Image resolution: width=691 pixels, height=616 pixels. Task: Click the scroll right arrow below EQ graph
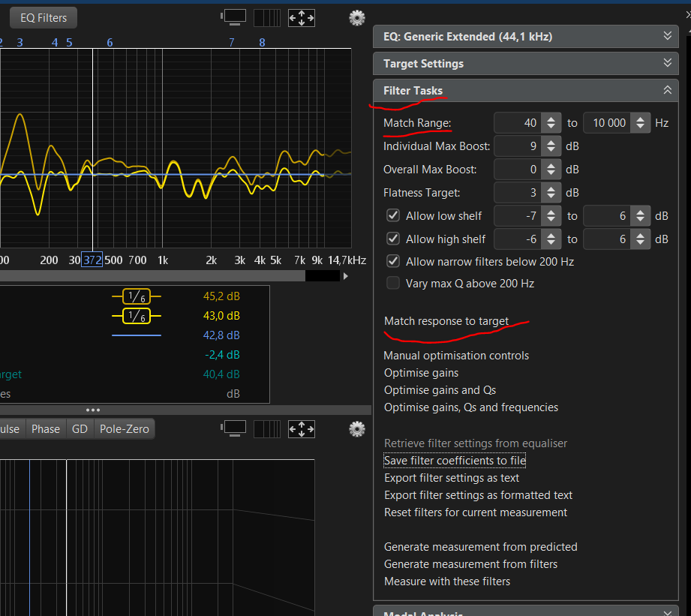(345, 276)
